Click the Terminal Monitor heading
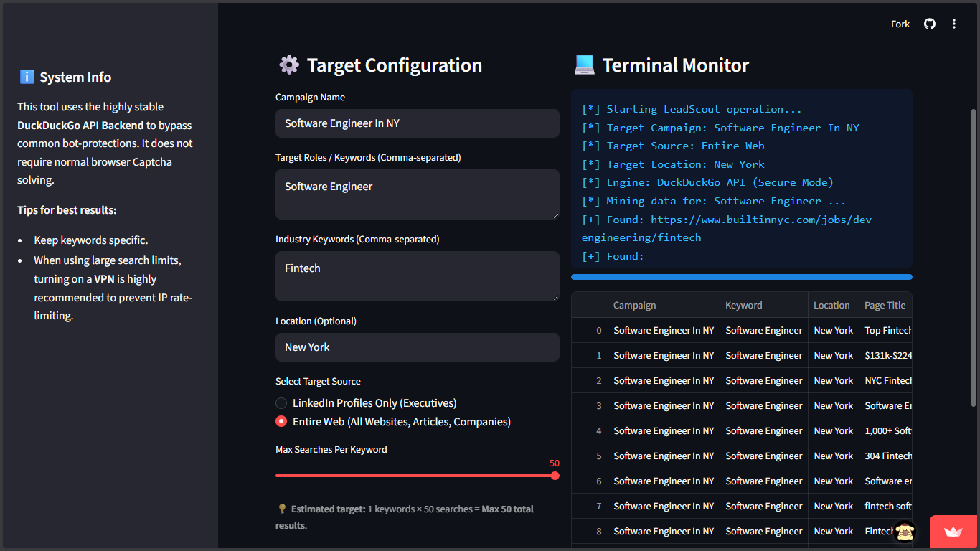The height and width of the screenshot is (551, 980). [x=676, y=65]
